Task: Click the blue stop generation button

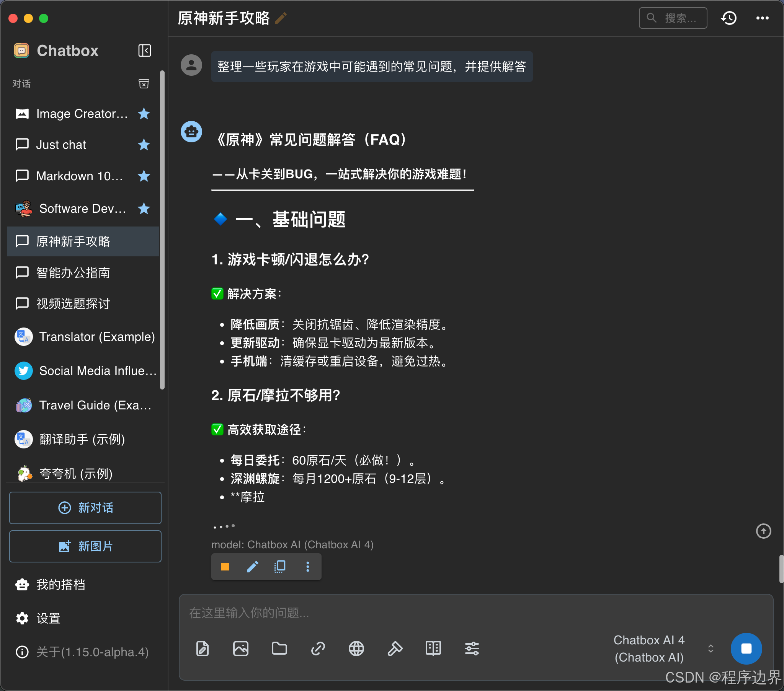Action: coord(746,649)
